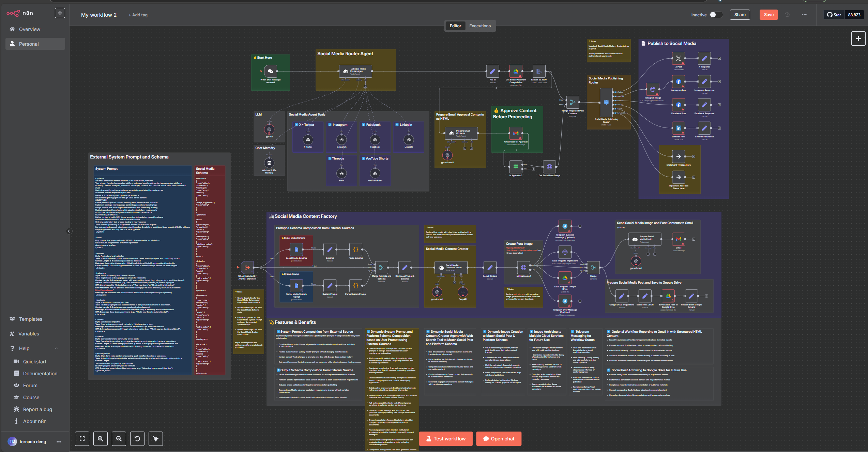Toggle the Inactive workflow switch
Image resolution: width=868 pixels, height=452 pixels.
716,15
